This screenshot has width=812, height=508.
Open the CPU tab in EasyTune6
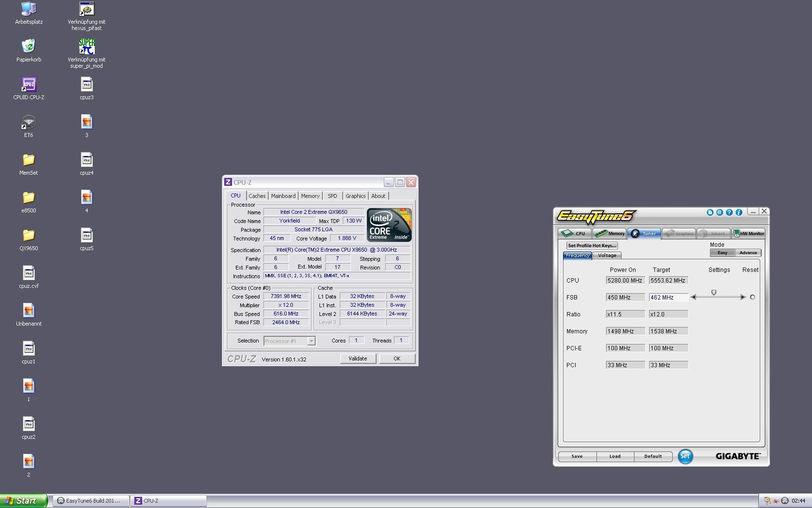coord(575,233)
